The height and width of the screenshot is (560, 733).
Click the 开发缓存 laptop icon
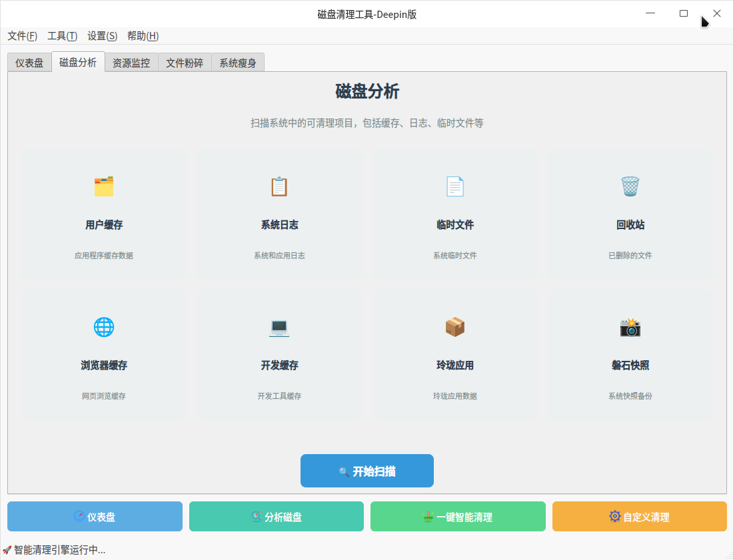click(279, 327)
